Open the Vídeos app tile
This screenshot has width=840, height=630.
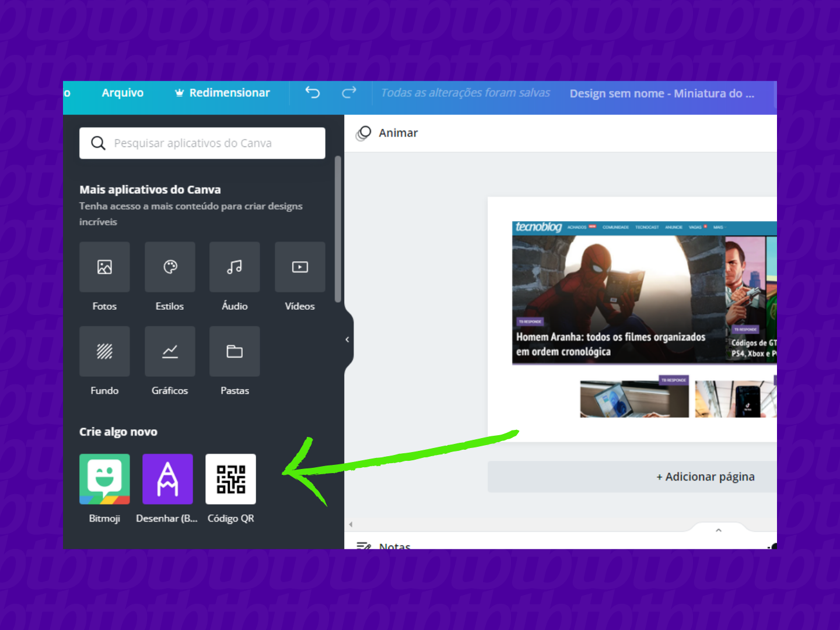click(x=300, y=267)
